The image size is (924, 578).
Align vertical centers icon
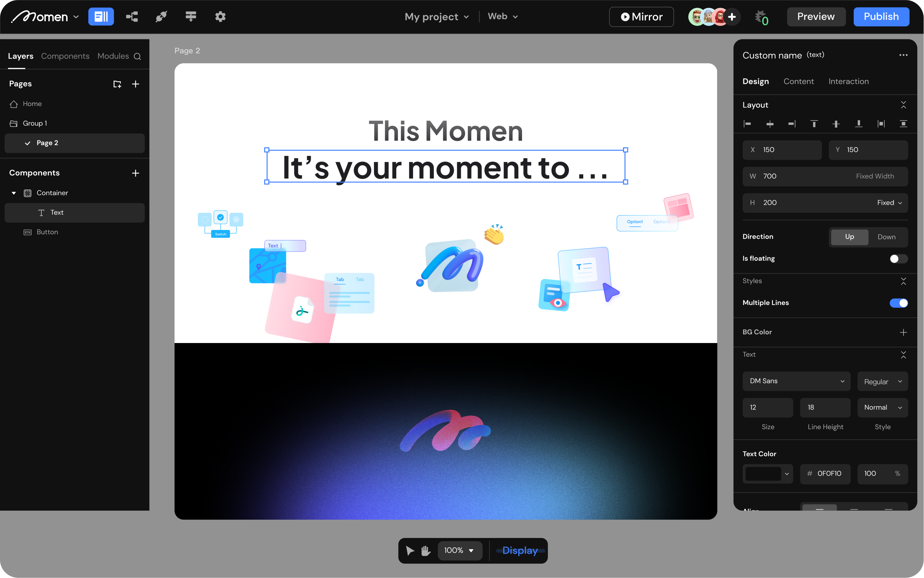coord(836,124)
